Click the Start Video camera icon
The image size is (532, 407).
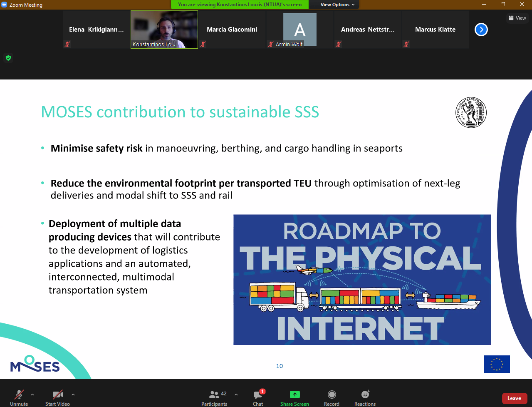57,395
